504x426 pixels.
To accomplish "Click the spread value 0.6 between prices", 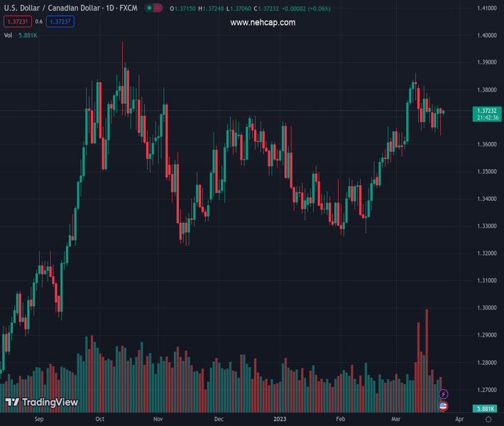I will pos(38,22).
